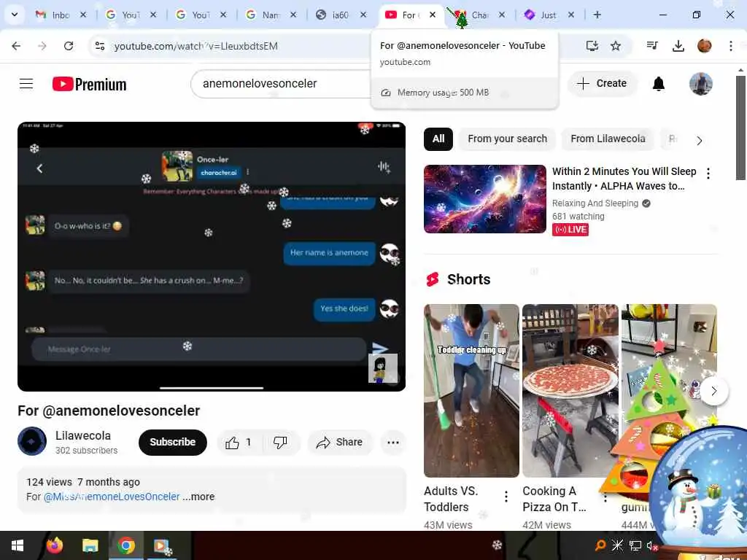
Task: Open Within 2 Minutes You Will Sleep title
Action: click(x=624, y=179)
